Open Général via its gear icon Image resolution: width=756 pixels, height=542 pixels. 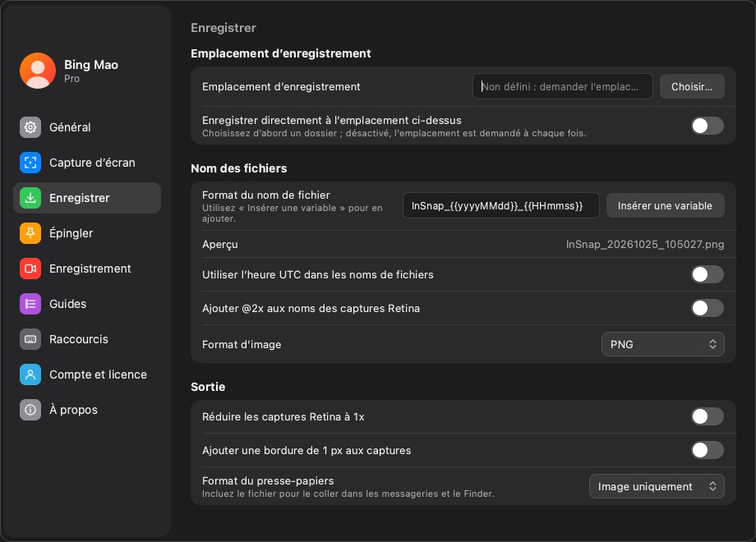coord(30,127)
